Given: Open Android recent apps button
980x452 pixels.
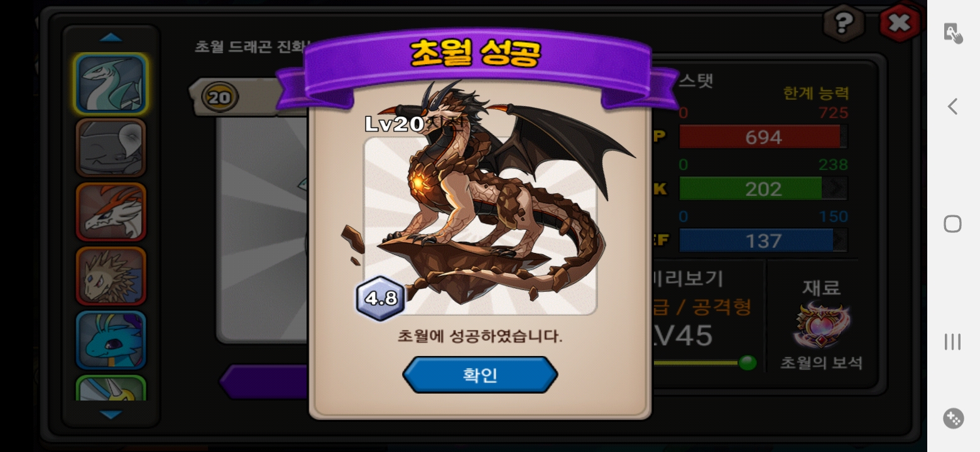Looking at the screenshot, I should point(953,342).
